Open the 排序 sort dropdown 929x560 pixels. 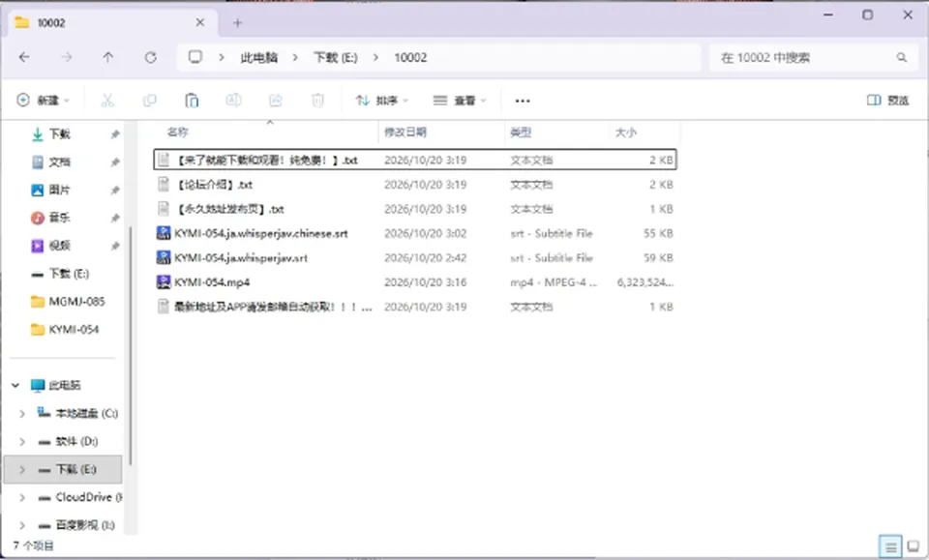coord(381,101)
